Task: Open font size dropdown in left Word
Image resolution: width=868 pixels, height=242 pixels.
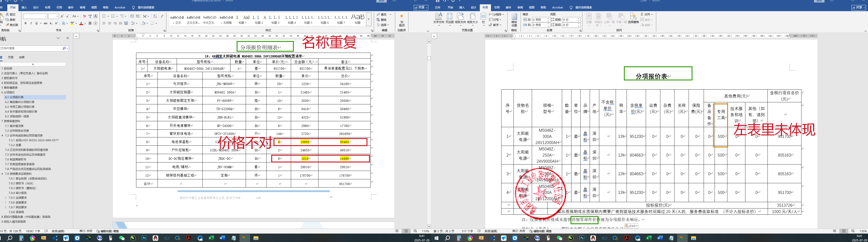Action: click(x=57, y=16)
